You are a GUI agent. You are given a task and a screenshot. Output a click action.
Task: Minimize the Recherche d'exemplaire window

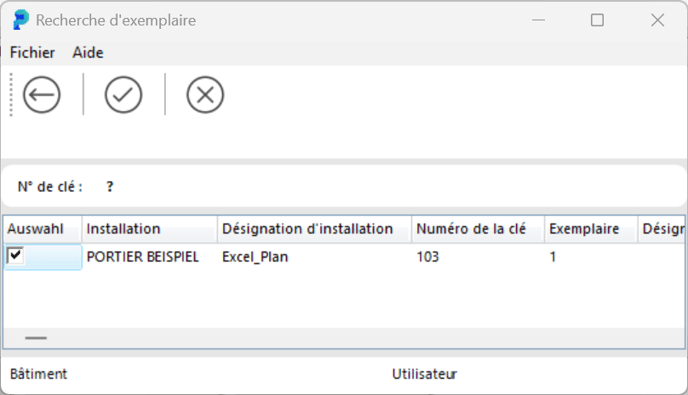tap(538, 20)
